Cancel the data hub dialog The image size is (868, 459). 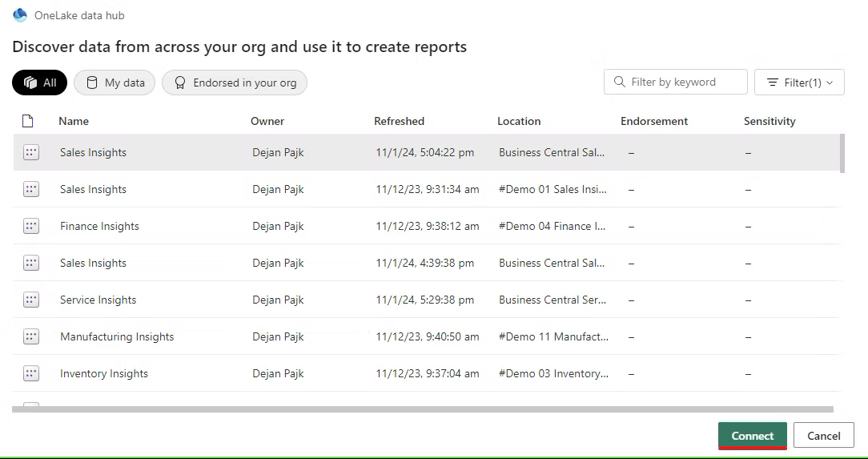823,436
